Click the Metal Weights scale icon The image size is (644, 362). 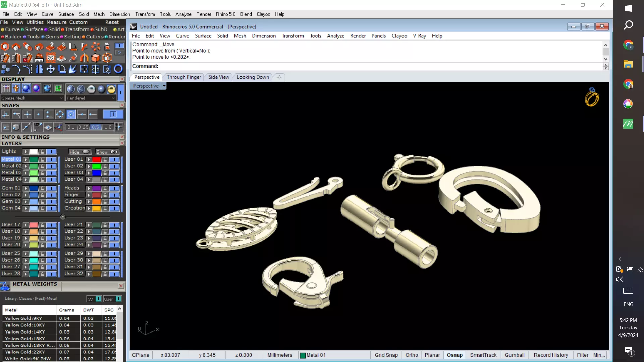point(5,286)
